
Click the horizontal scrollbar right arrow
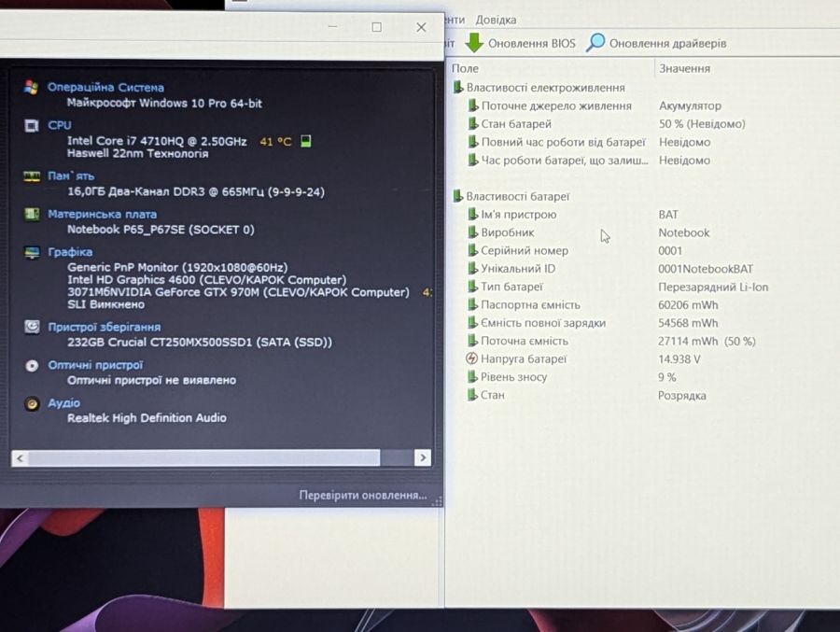pyautogui.click(x=423, y=457)
